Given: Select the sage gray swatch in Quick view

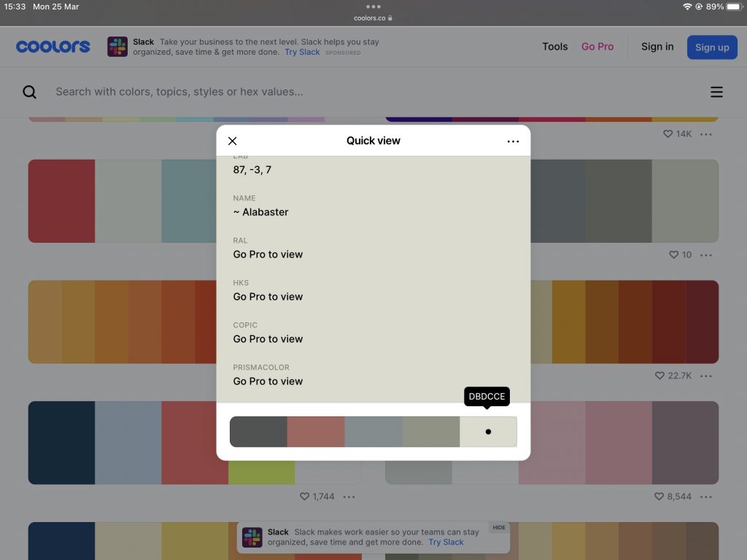Looking at the screenshot, I should tap(431, 432).
